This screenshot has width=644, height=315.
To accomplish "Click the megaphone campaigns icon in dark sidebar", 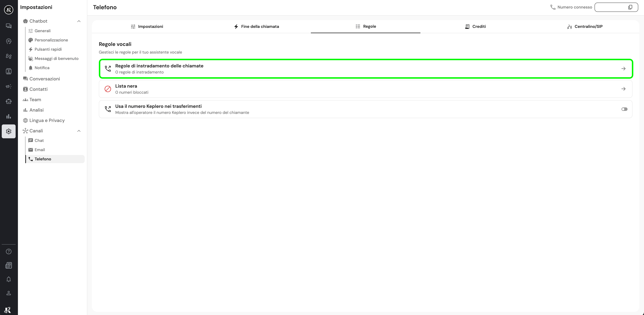I will [9, 86].
